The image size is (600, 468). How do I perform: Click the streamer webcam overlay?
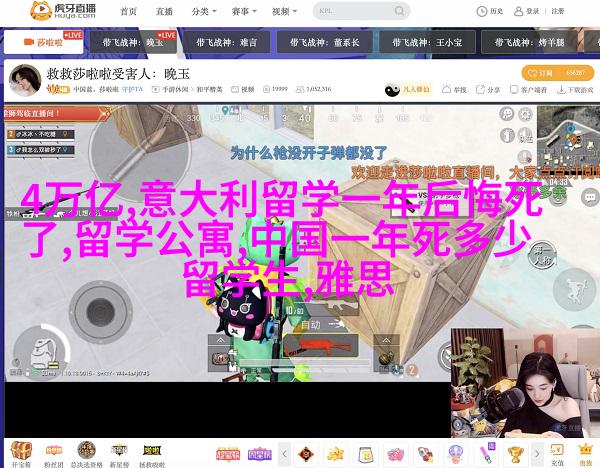pyautogui.click(x=525, y=383)
